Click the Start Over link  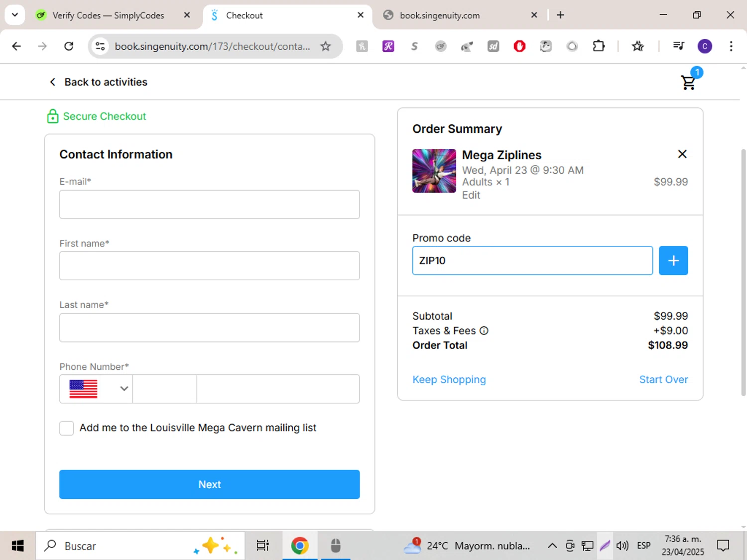[x=663, y=379]
